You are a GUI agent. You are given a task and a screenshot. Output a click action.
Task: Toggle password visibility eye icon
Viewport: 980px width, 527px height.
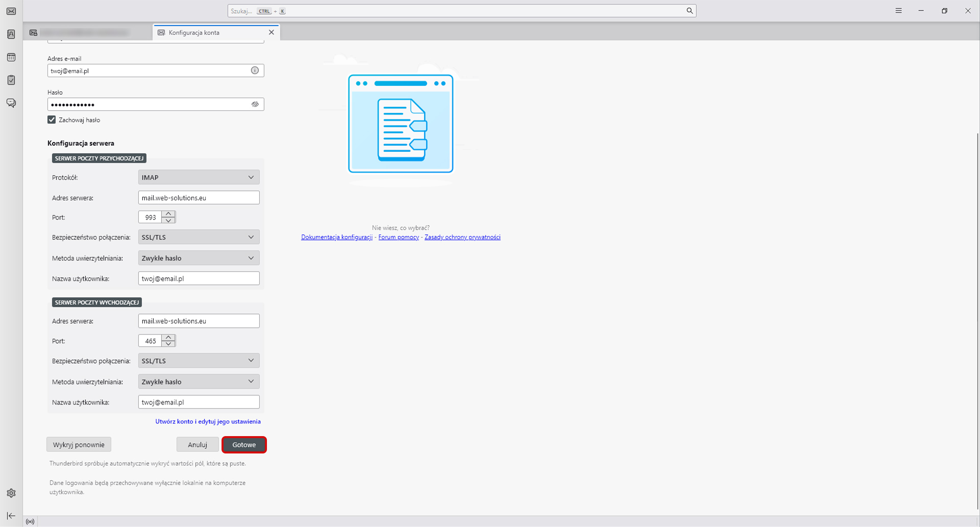point(255,104)
